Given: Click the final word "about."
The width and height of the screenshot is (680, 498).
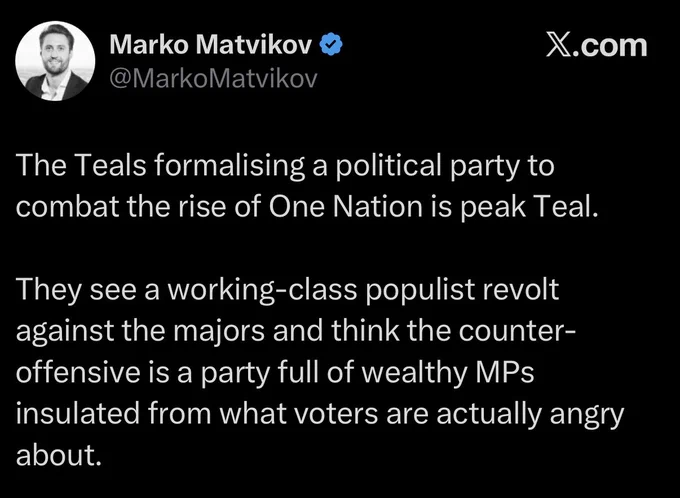Looking at the screenshot, I should [x=59, y=455].
